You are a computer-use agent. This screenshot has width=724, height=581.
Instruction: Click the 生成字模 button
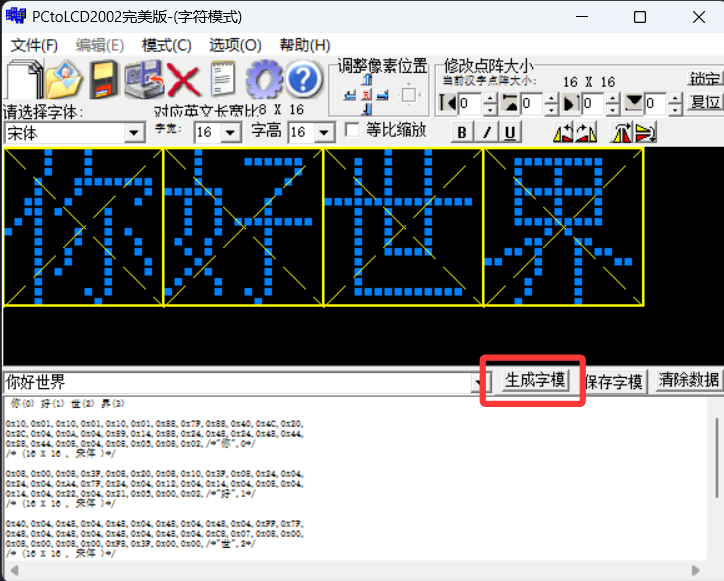pos(535,380)
